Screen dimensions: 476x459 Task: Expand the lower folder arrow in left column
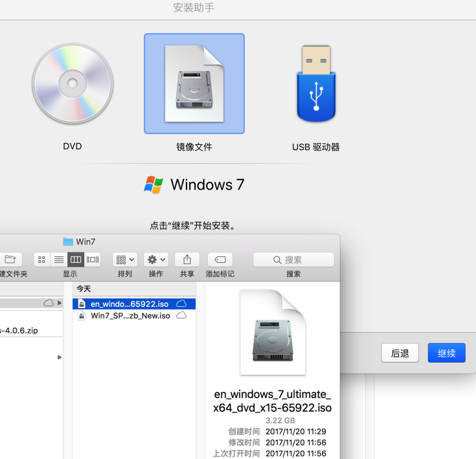coord(60,357)
